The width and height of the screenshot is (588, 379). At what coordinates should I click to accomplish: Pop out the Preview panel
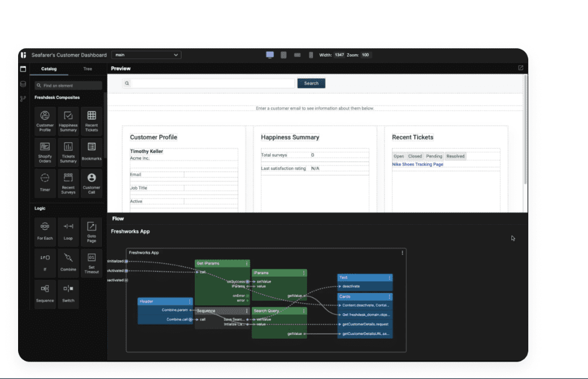520,67
